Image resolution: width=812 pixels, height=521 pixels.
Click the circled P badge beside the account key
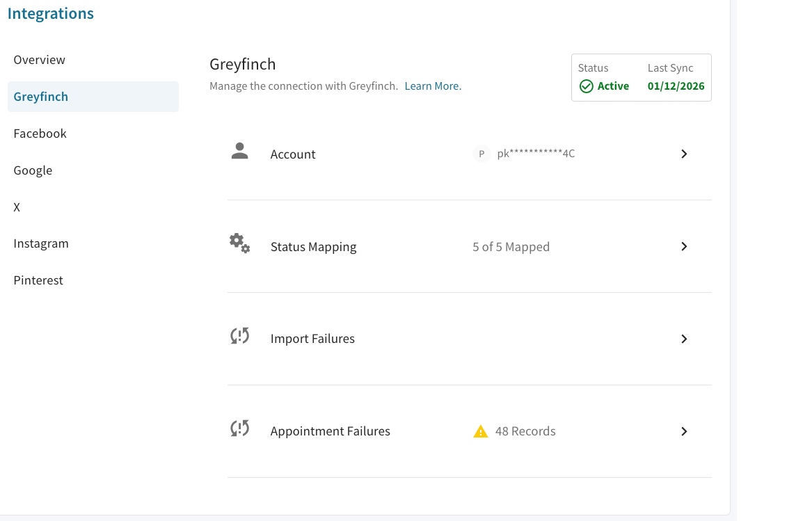(481, 154)
